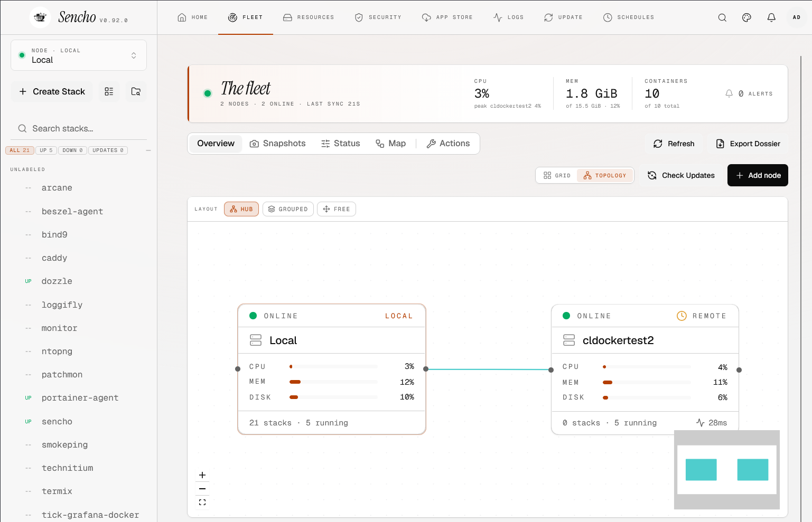812x522 pixels.
Task: Zoom out on the topology canvas
Action: coord(202,489)
